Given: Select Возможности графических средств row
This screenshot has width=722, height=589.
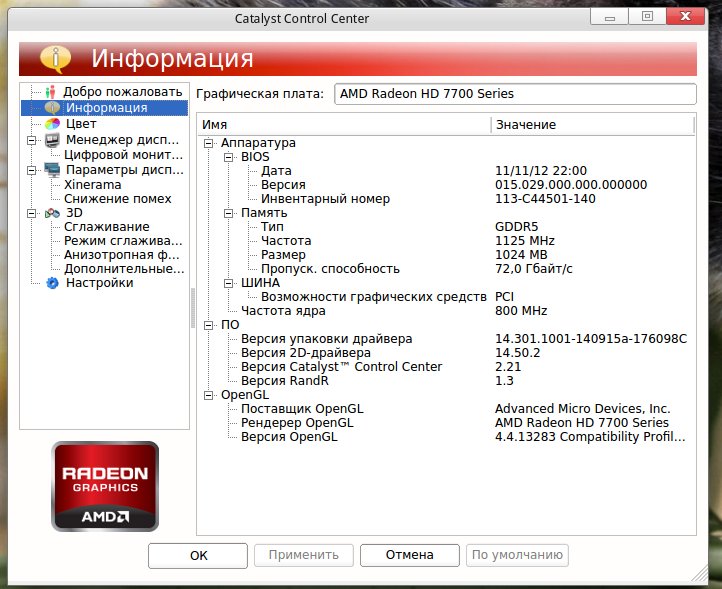Looking at the screenshot, I should [446, 297].
